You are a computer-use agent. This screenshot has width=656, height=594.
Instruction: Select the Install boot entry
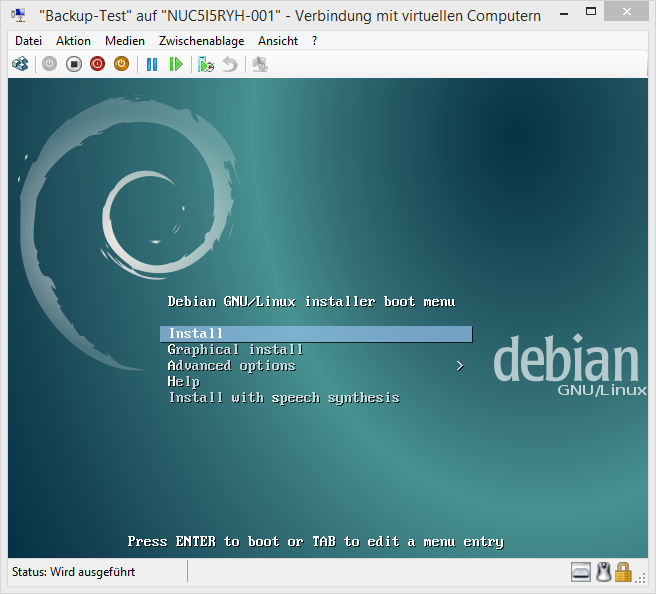(316, 334)
